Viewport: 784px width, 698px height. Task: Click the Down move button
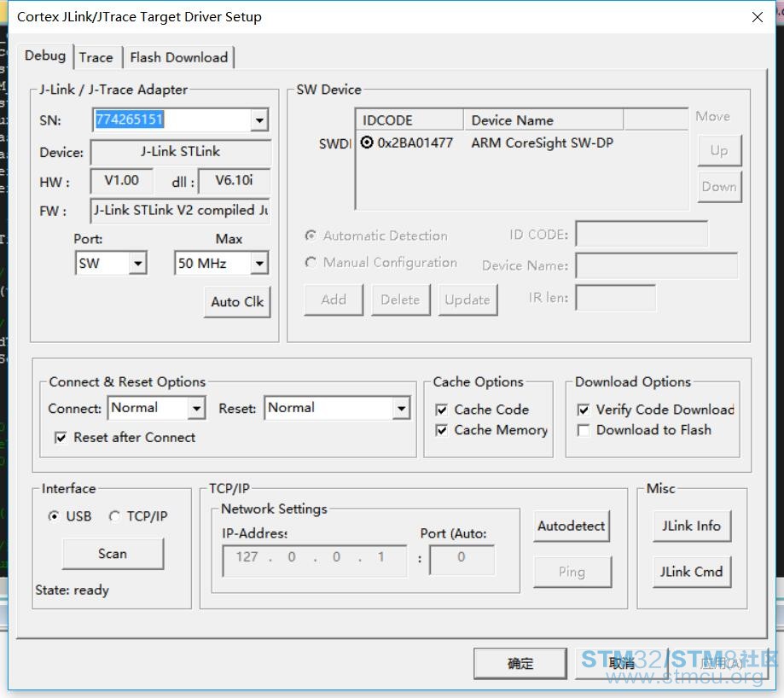tap(719, 187)
